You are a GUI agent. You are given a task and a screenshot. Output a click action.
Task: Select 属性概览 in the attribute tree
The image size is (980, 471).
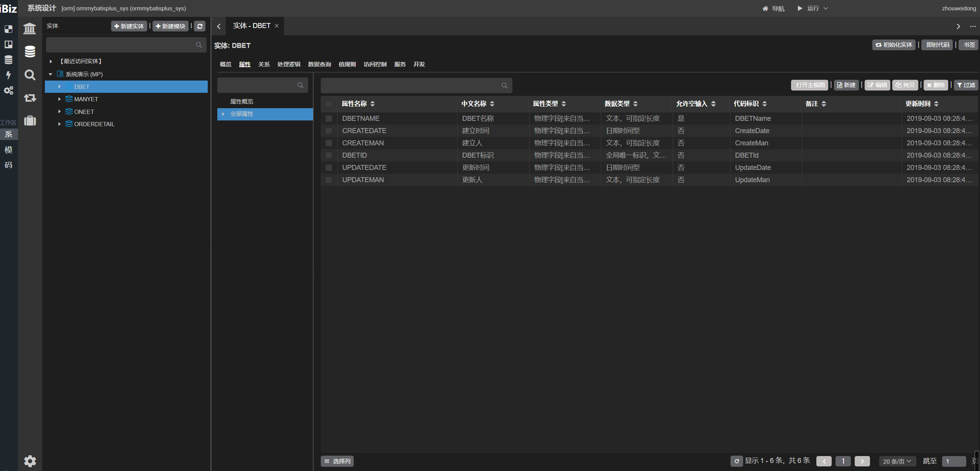[x=241, y=102]
